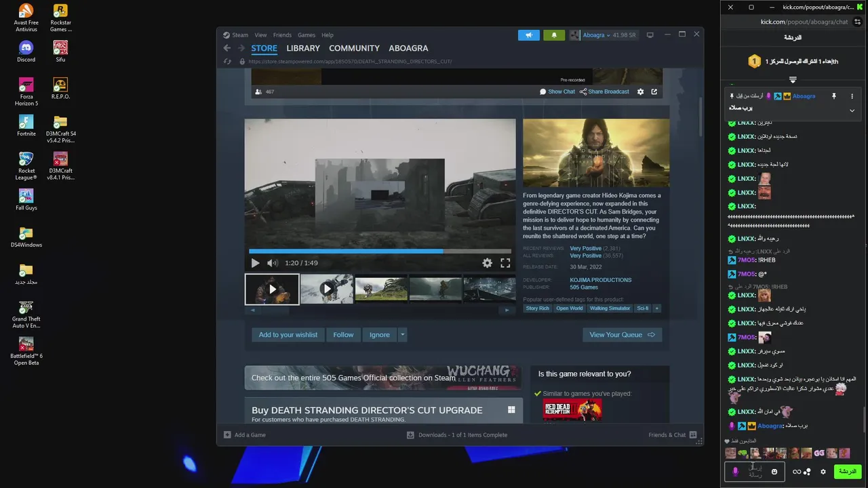Viewport: 868px width, 488px height.
Task: Open dropdown arrow beside Ignore button
Action: [x=402, y=335]
